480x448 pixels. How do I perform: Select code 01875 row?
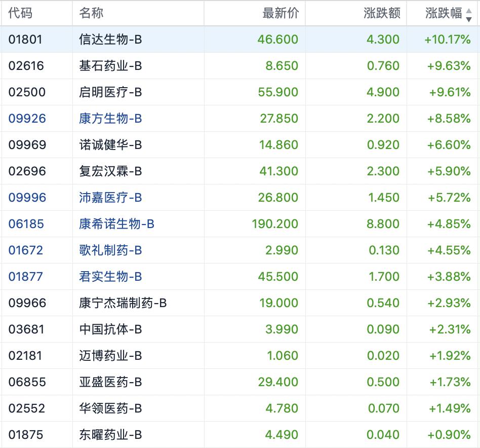26,435
